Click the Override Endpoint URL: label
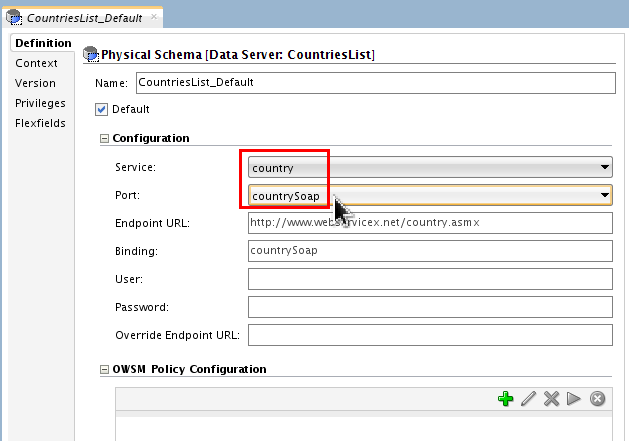The image size is (629, 441). click(177, 335)
